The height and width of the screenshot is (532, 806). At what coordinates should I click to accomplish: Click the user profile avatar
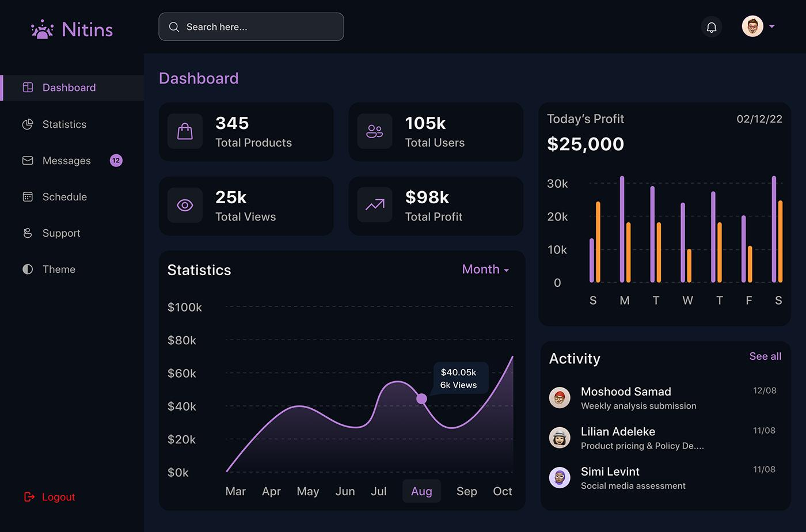[752, 26]
